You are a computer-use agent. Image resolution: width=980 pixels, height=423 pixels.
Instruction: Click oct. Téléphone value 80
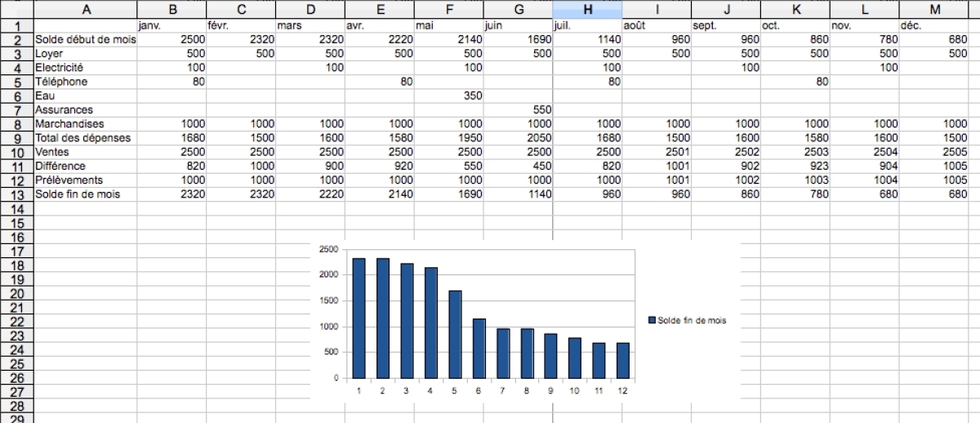pos(795,82)
